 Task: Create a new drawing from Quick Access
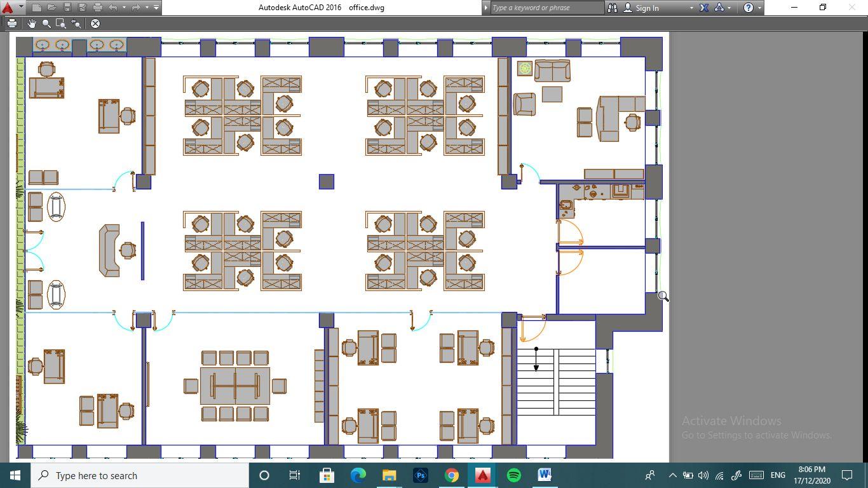click(36, 8)
